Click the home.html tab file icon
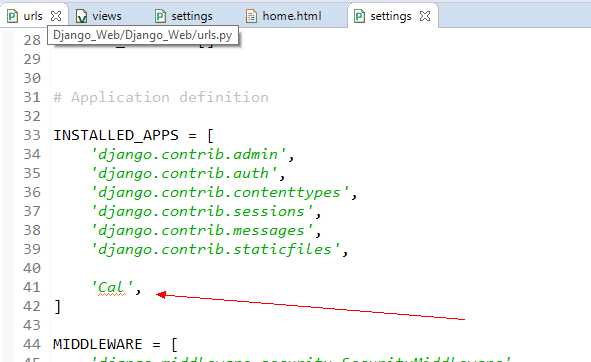 click(251, 16)
